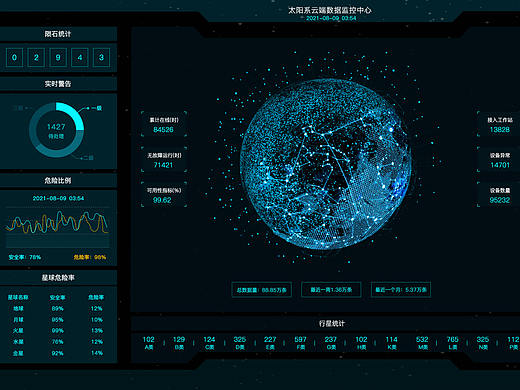Click the danger ratio line chart
This screenshot has height=390, width=520.
coord(57,227)
